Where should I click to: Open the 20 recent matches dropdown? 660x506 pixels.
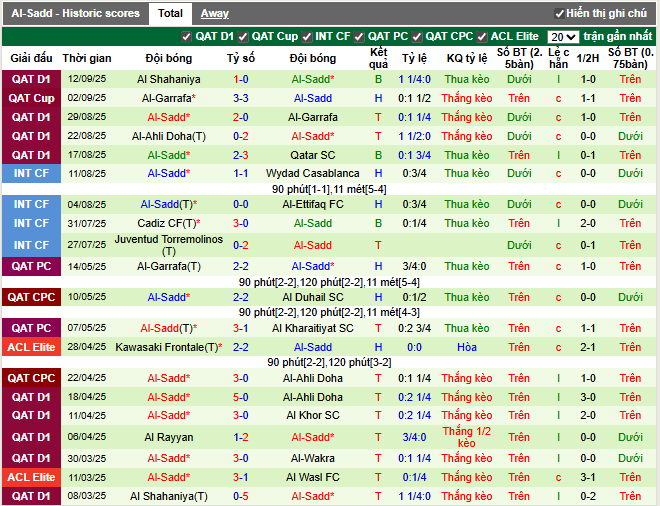click(x=563, y=37)
